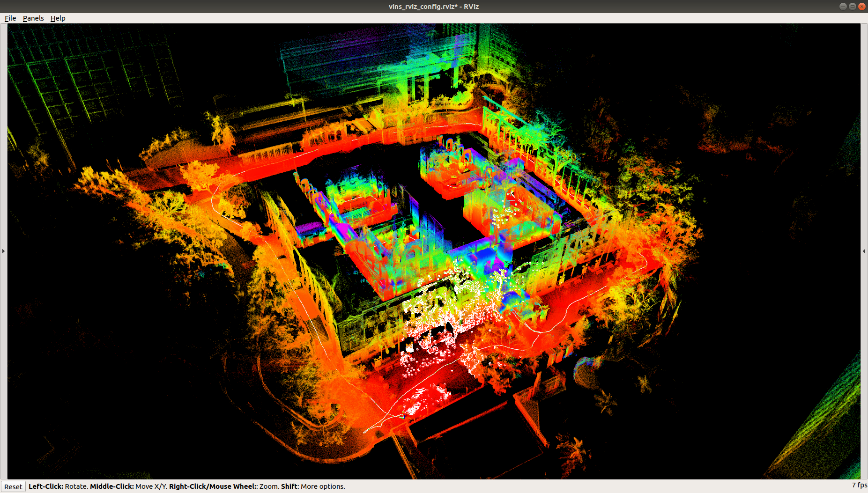Click the Shift: More options hint
The height and width of the screenshot is (493, 868).
coord(313,486)
